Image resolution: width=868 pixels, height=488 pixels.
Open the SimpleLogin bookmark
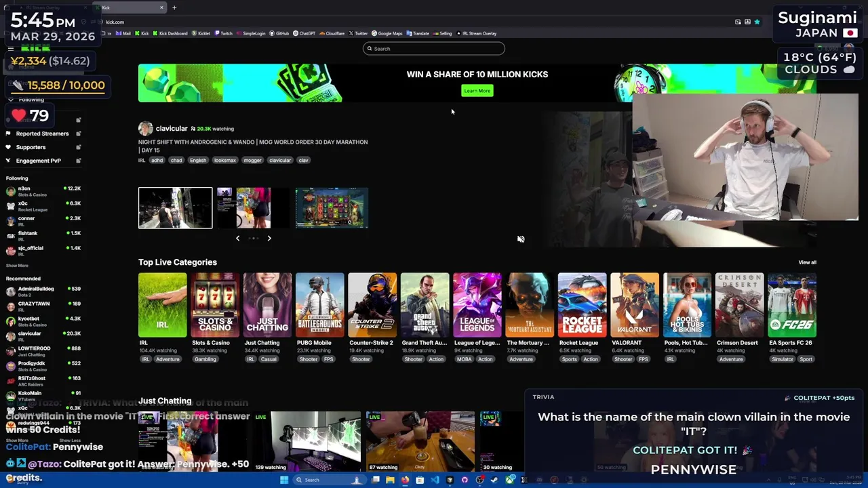(251, 33)
